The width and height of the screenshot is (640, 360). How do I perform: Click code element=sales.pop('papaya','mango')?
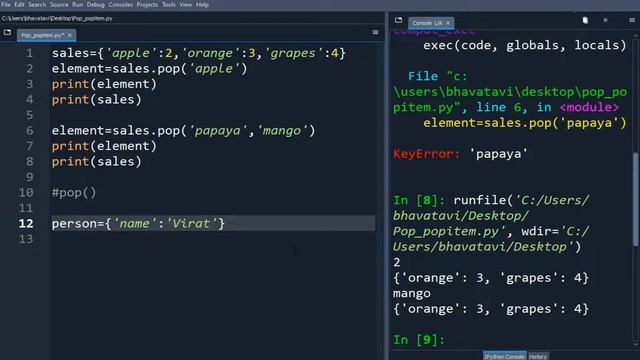click(183, 131)
